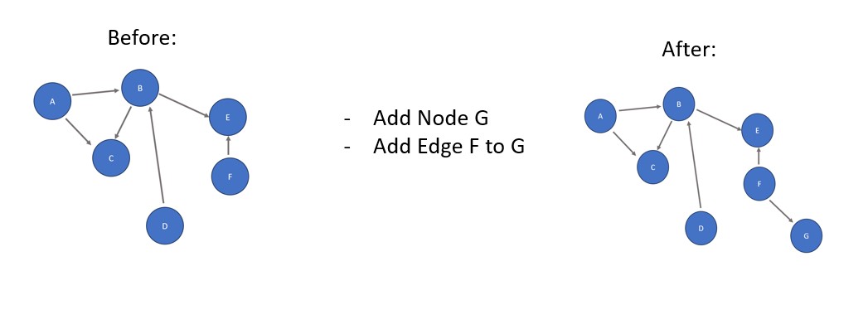Viewport: 868px width, 329px height.
Task: Click the B to E arrow in After graph
Action: click(719, 120)
